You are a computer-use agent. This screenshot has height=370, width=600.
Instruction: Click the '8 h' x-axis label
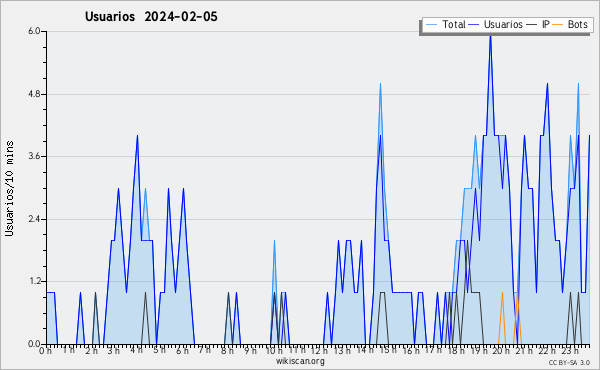(227, 350)
